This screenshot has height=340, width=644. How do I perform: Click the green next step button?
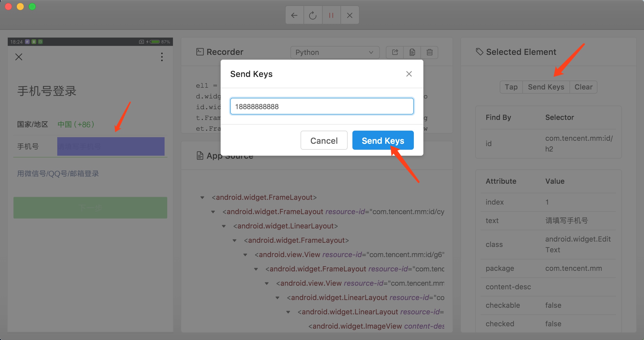[90, 208]
